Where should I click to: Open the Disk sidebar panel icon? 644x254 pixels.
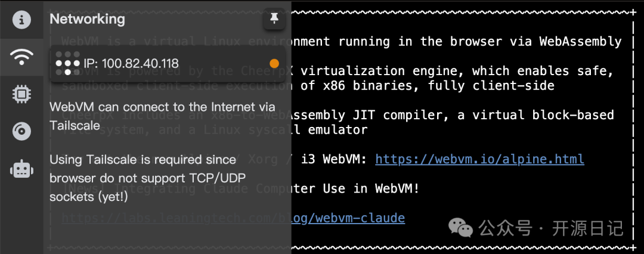[21, 132]
